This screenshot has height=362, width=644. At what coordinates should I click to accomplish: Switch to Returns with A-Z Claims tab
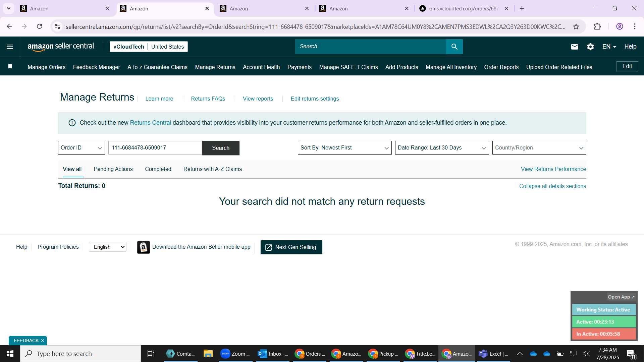213,169
